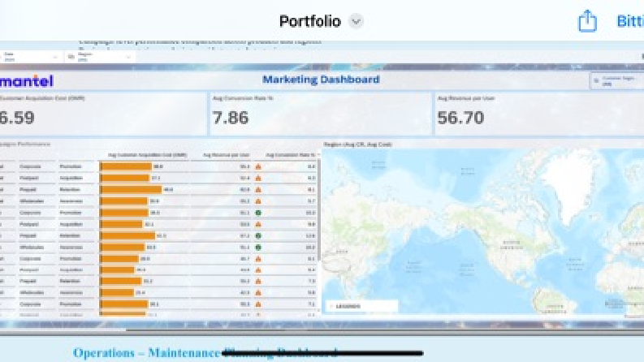Open the Region filter dropdown
The width and height of the screenshot is (644, 362).
click(x=100, y=57)
